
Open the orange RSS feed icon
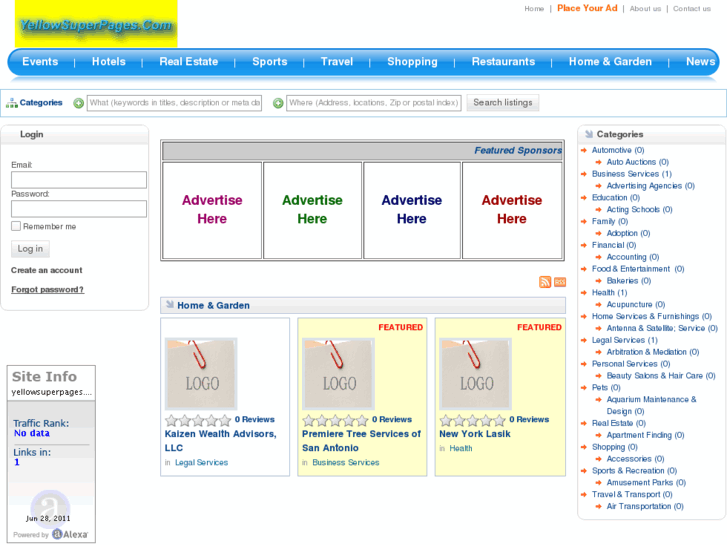(x=545, y=282)
